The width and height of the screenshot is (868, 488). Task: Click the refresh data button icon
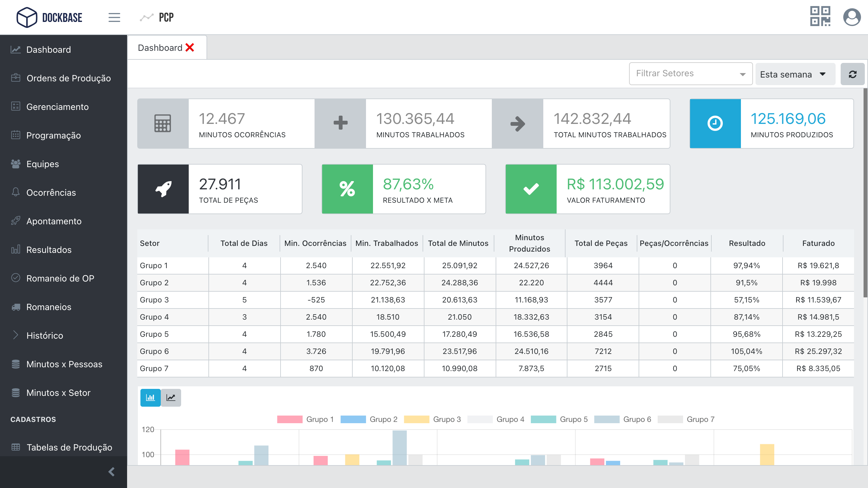click(852, 74)
